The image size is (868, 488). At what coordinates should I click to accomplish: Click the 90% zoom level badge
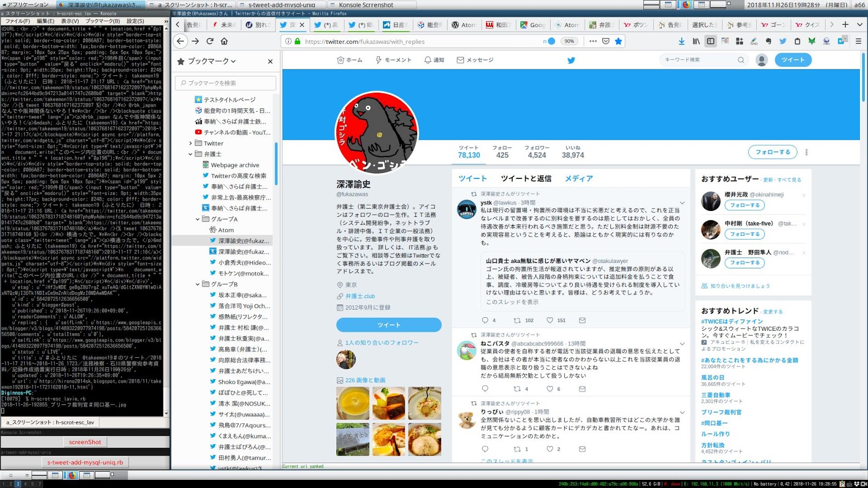[x=569, y=41]
